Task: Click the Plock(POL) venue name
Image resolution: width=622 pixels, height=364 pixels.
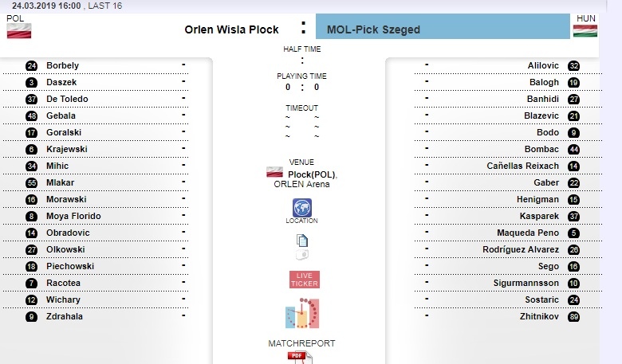Action: (313, 174)
